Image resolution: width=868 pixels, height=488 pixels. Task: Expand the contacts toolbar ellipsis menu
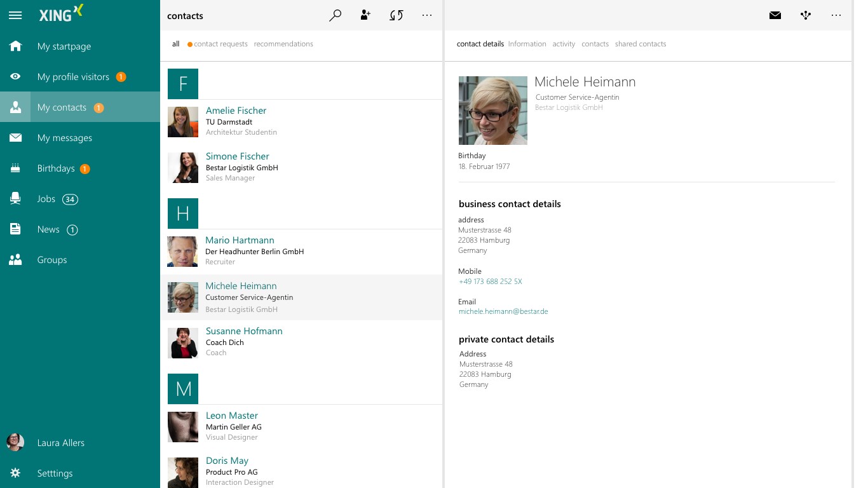tap(426, 15)
